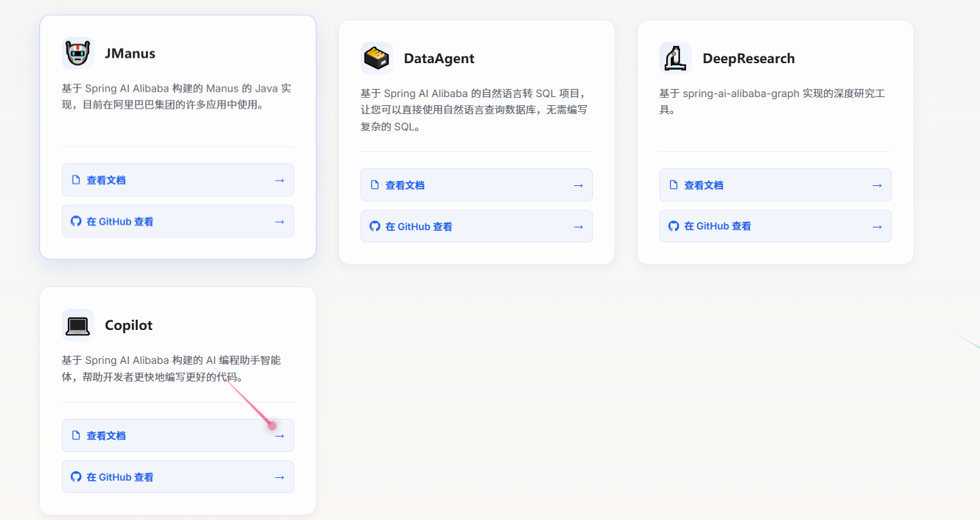Image resolution: width=980 pixels, height=520 pixels.
Task: Click the document icon on DeepResearch 查看文档 button
Action: pyautogui.click(x=673, y=184)
